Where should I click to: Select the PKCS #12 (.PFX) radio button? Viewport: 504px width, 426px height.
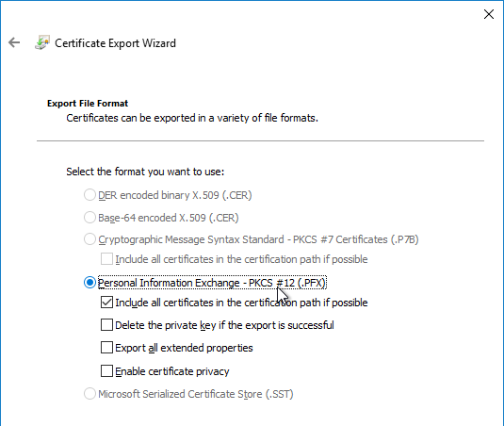pyautogui.click(x=89, y=283)
